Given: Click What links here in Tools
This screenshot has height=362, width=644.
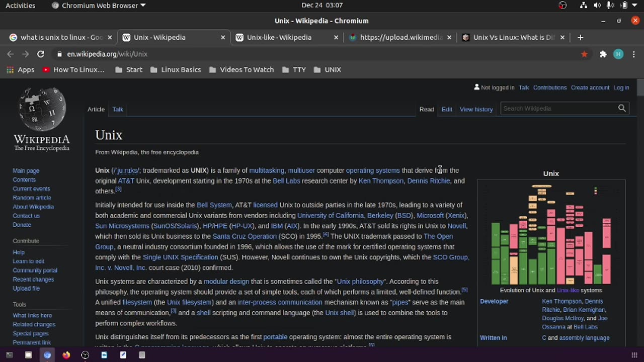Looking at the screenshot, I should click(x=32, y=315).
